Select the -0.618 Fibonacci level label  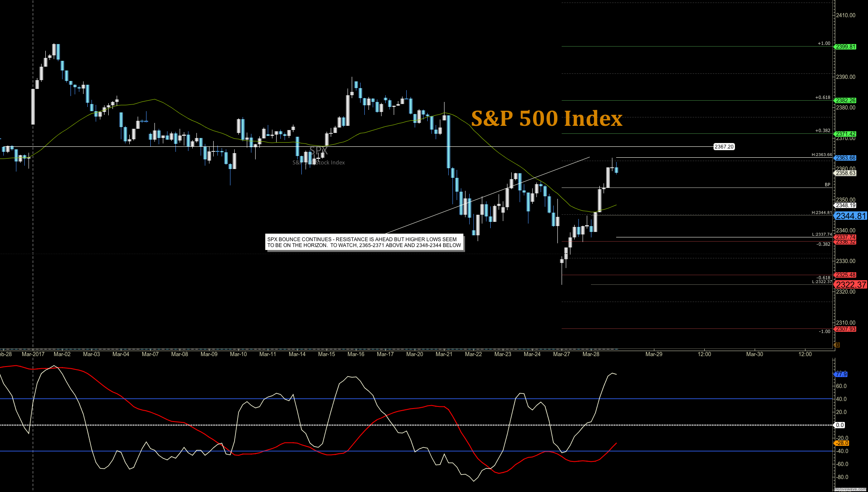point(823,278)
